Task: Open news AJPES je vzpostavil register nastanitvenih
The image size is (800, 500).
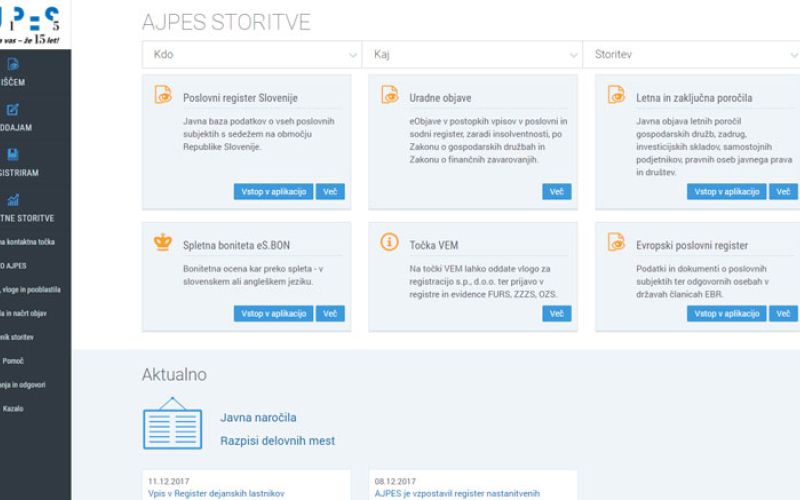Action: [x=457, y=493]
